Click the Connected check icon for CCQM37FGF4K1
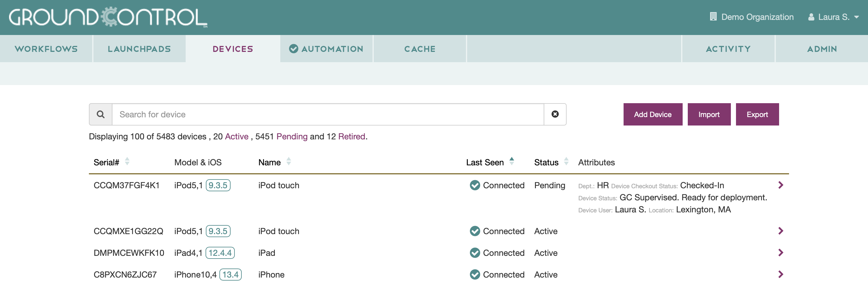 coord(475,185)
